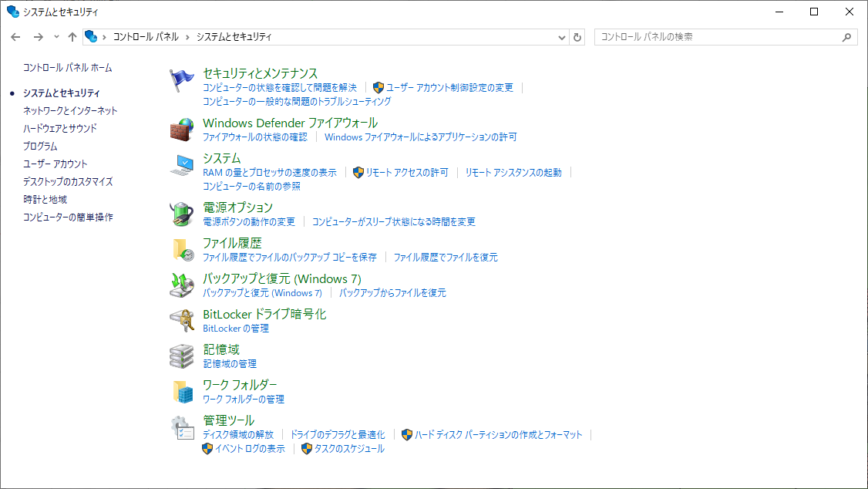
Task: Click the backup and restore (Windows 7) icon
Action: click(182, 285)
